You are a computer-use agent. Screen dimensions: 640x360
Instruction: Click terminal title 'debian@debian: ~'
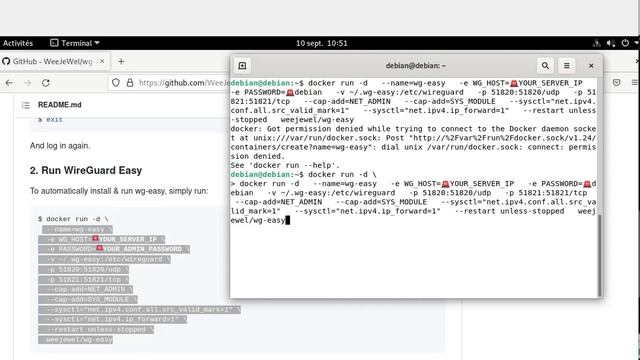tap(416, 66)
